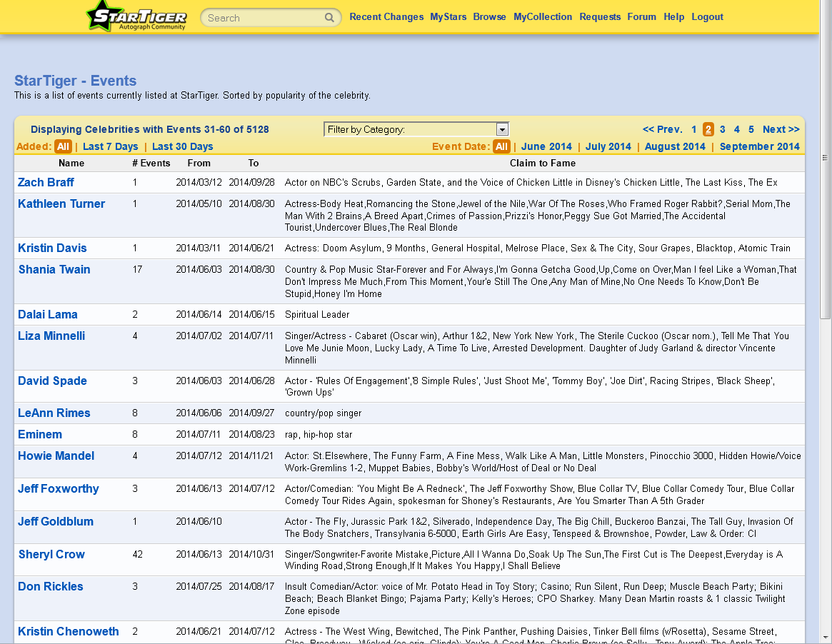Go to page 5 of events

751,129
